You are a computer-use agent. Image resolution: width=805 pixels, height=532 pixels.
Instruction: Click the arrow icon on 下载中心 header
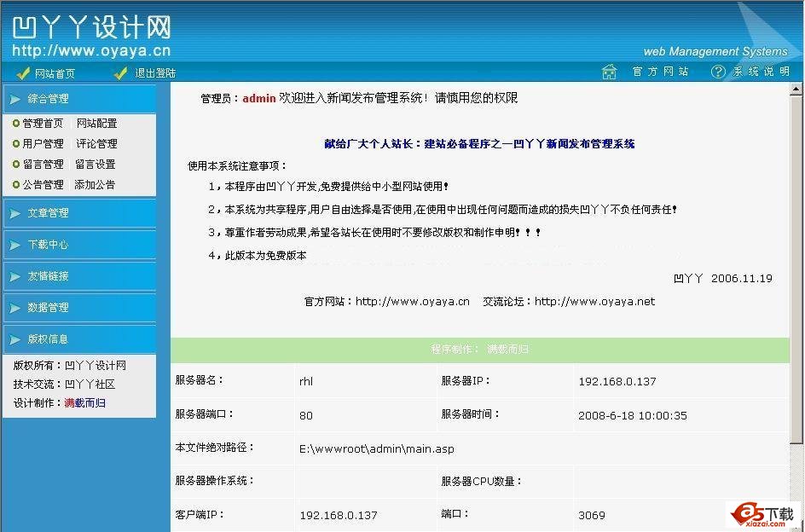click(15, 245)
